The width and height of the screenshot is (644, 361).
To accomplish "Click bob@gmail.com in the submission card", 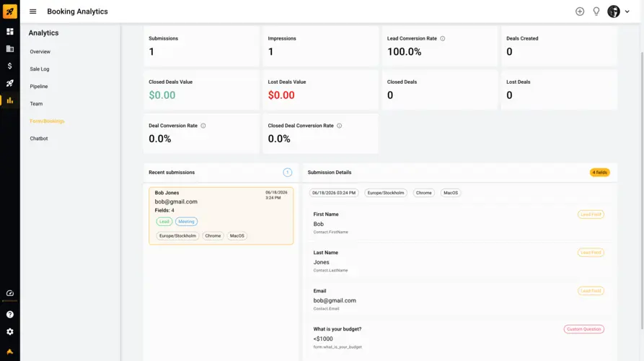I will (176, 202).
